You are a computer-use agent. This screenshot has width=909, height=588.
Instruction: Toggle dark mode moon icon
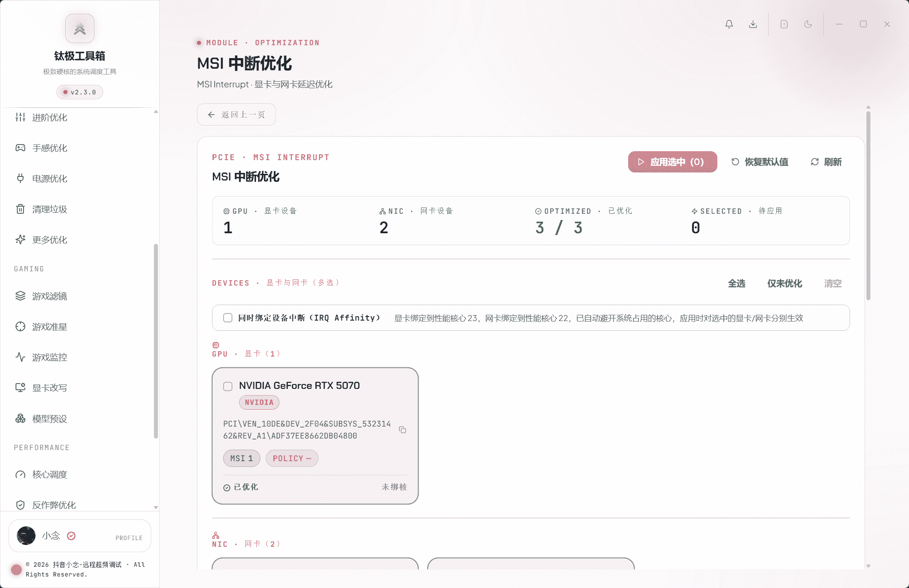pyautogui.click(x=808, y=24)
